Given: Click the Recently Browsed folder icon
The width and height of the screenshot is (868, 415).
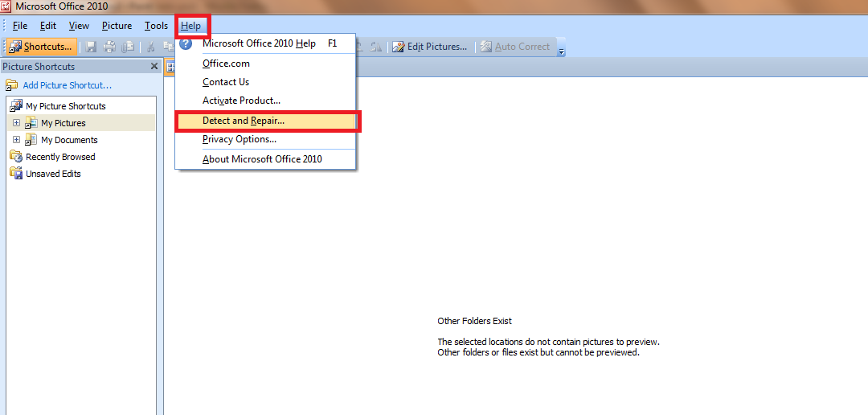Looking at the screenshot, I should pyautogui.click(x=16, y=157).
